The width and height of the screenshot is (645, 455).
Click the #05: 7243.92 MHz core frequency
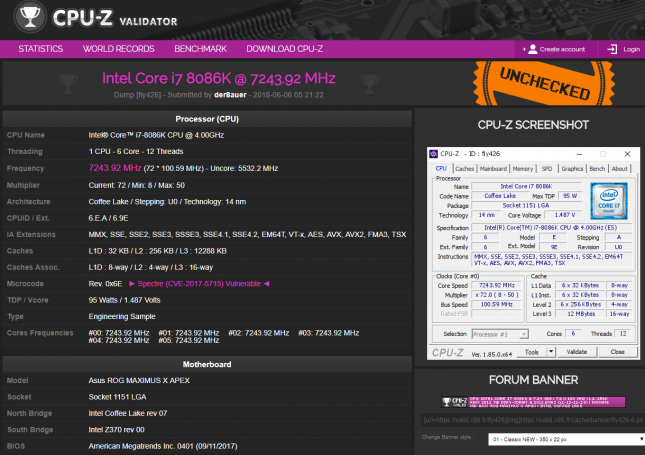pos(189,341)
